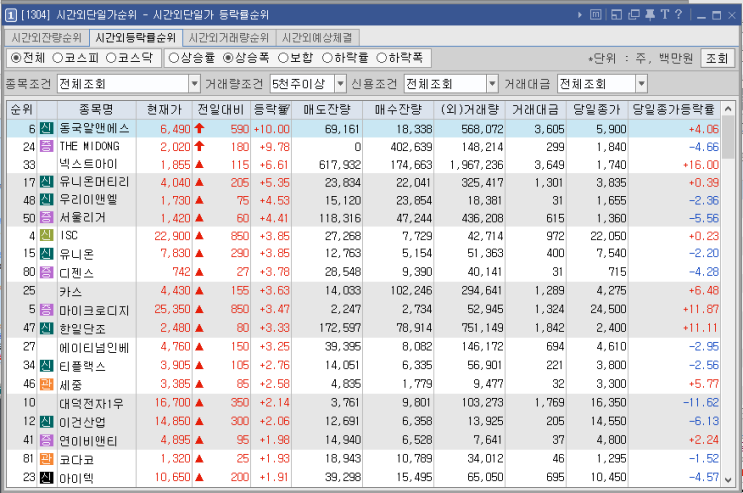Click the 증 badge next to 마이크로디지
The width and height of the screenshot is (743, 493).
46,310
